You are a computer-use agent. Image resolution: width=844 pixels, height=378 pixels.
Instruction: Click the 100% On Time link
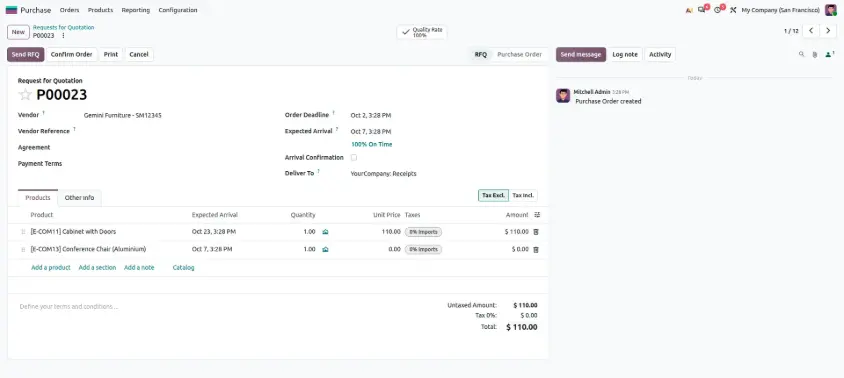pos(371,144)
